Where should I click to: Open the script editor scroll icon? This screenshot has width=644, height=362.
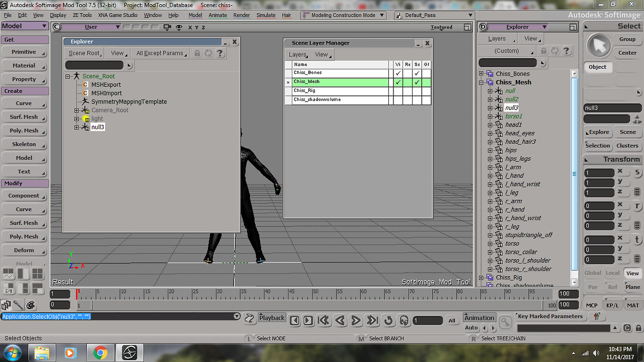pos(250,318)
